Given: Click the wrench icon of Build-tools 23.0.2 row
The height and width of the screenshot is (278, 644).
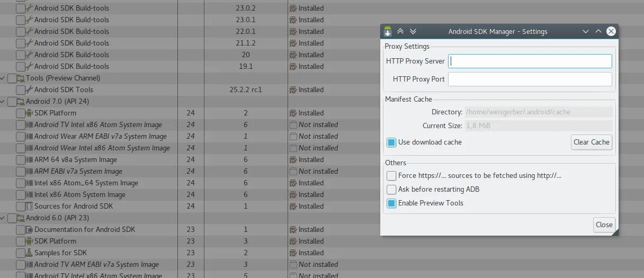Looking at the screenshot, I should coord(30,8).
